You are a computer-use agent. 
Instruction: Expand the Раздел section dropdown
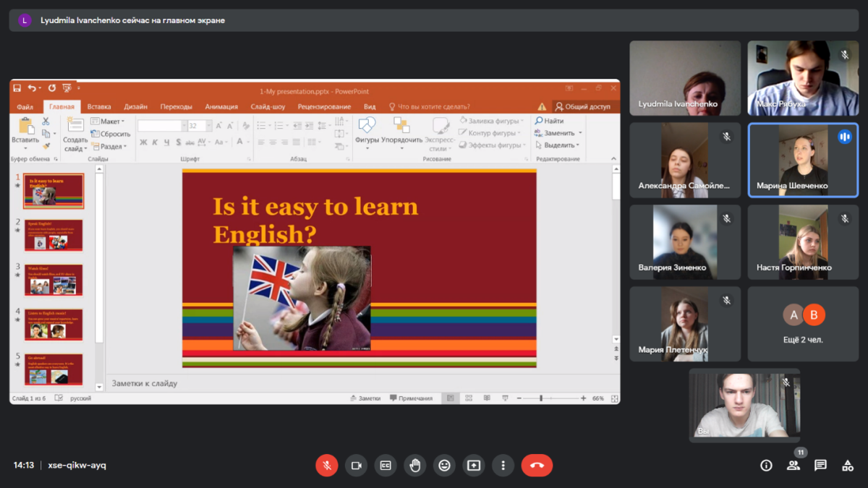tap(112, 147)
